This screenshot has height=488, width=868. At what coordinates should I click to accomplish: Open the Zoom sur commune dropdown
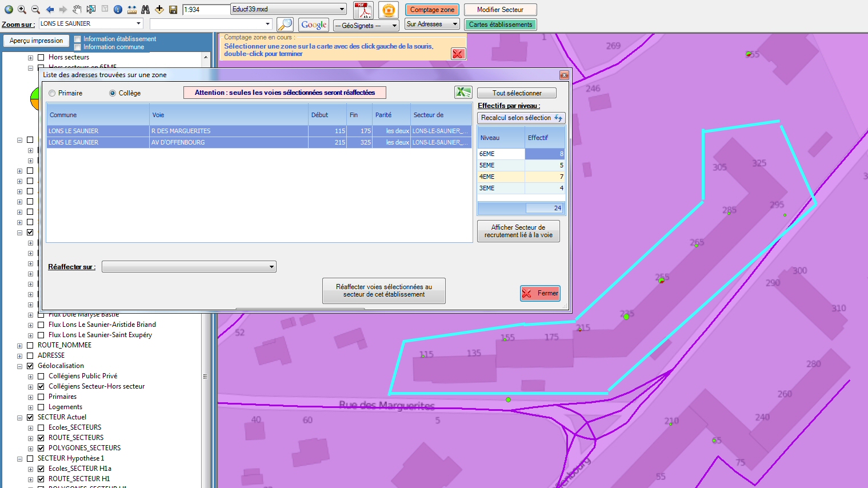coord(138,23)
